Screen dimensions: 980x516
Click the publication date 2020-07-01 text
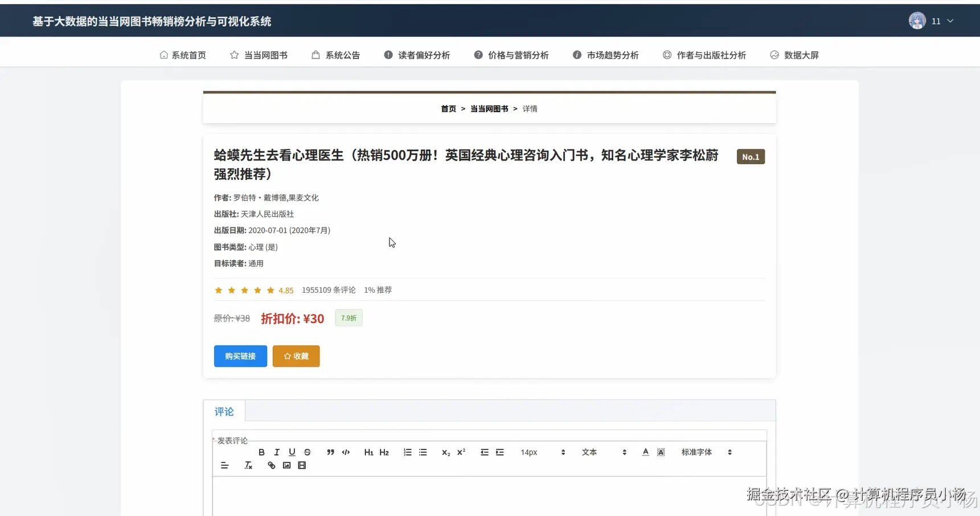pos(289,231)
